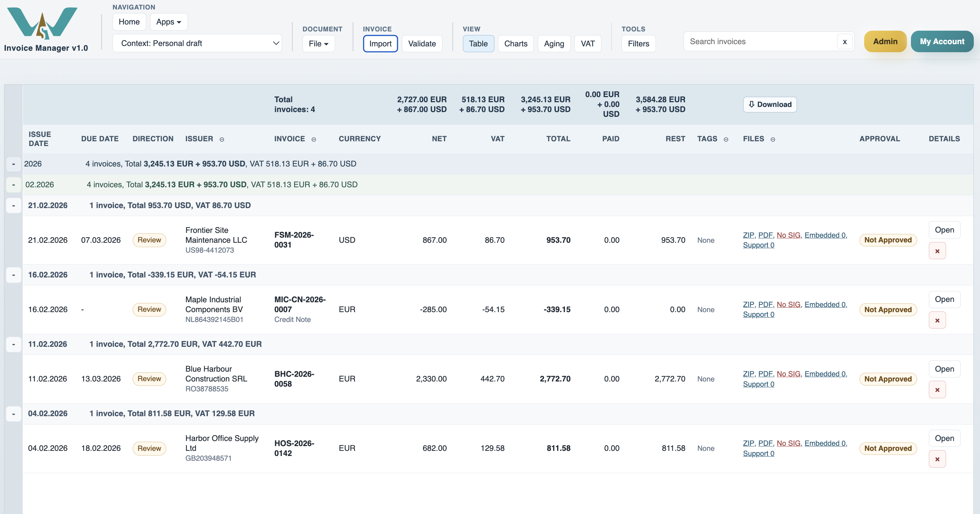980x514 pixels.
Task: Click Embedded 0 link for invoice HOS-2026-0142
Action: [825, 443]
